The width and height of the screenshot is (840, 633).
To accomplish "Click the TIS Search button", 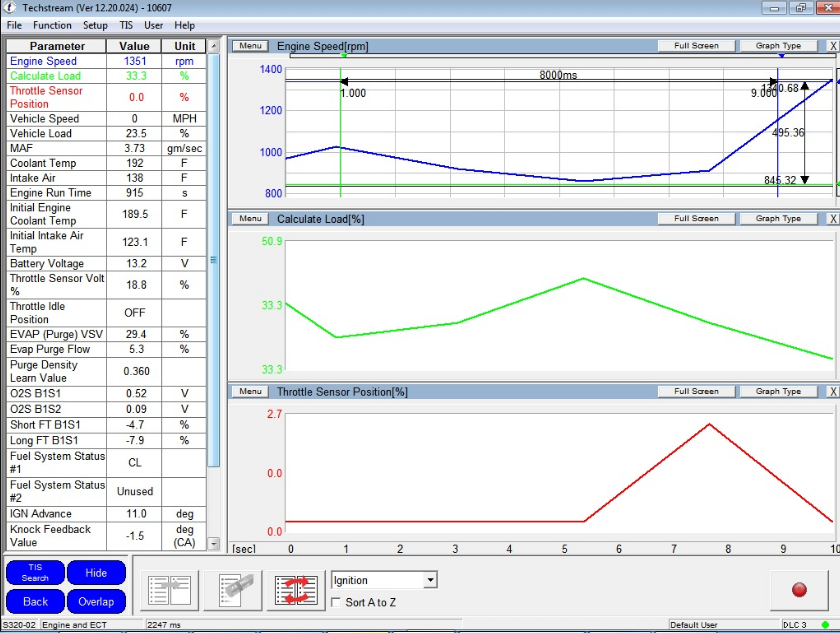I will click(35, 572).
